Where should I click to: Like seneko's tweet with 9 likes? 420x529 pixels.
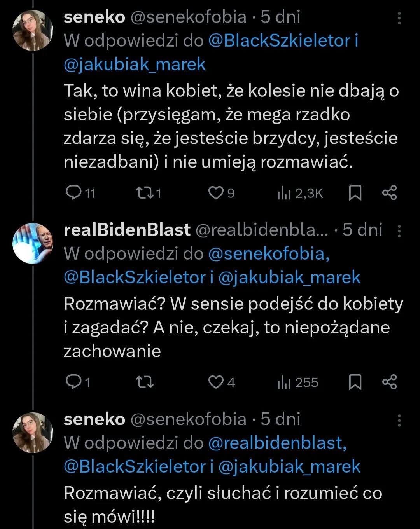pyautogui.click(x=215, y=192)
